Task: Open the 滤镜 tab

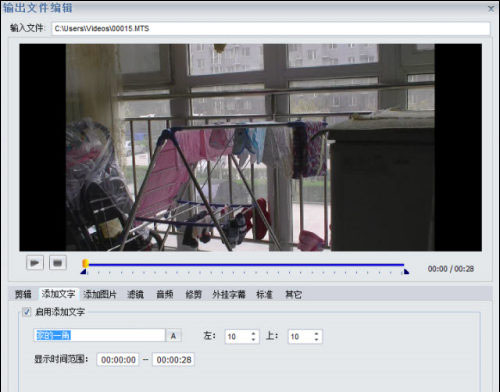Action: click(135, 294)
